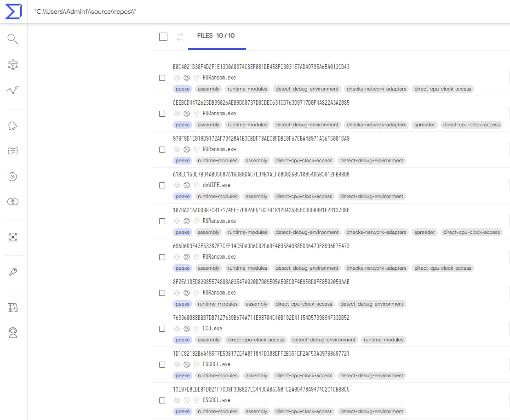The height and width of the screenshot is (420, 510).
Task: Click the CCJ.exe file name
Action: click(x=212, y=329)
